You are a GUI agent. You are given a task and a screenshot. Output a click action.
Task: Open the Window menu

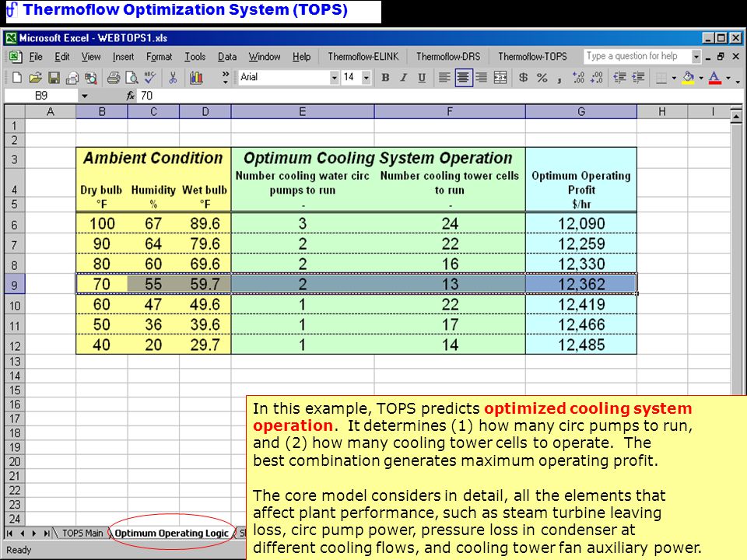click(x=265, y=57)
